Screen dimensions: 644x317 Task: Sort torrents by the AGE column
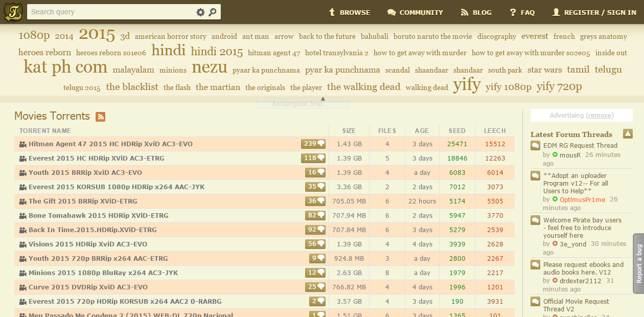pyautogui.click(x=422, y=131)
